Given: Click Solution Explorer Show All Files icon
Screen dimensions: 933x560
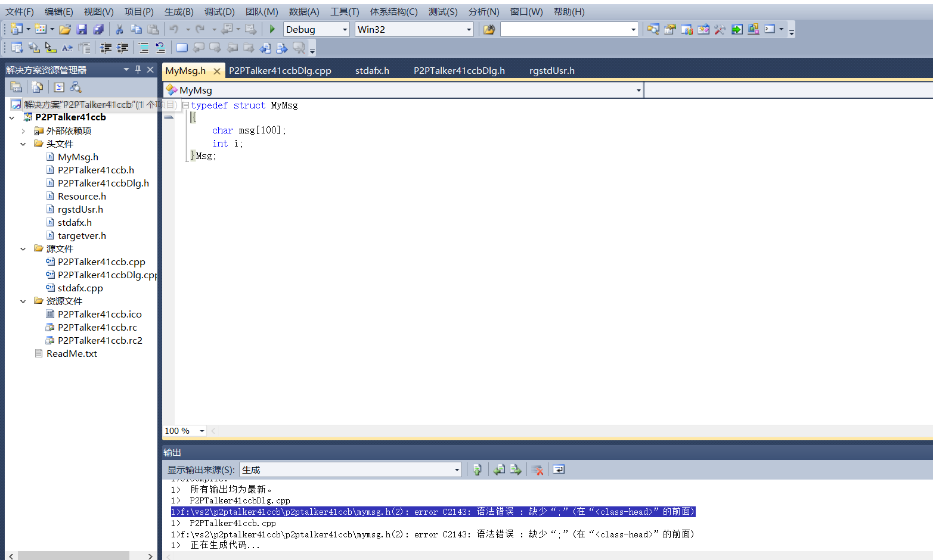Looking at the screenshot, I should pos(37,87).
